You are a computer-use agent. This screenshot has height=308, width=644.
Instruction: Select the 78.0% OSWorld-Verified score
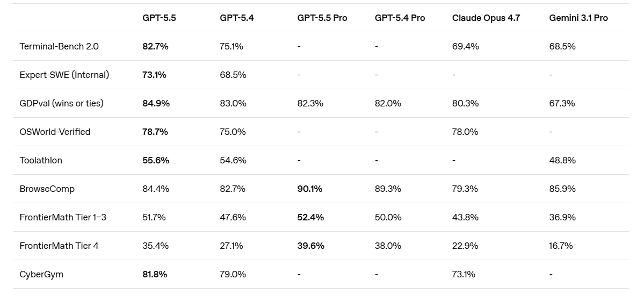point(465,132)
